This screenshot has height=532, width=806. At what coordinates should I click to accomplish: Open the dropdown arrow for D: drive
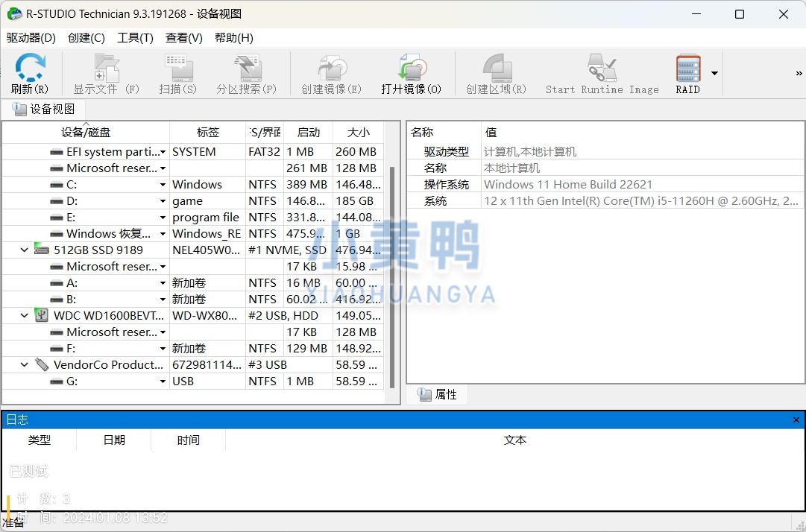pos(163,201)
